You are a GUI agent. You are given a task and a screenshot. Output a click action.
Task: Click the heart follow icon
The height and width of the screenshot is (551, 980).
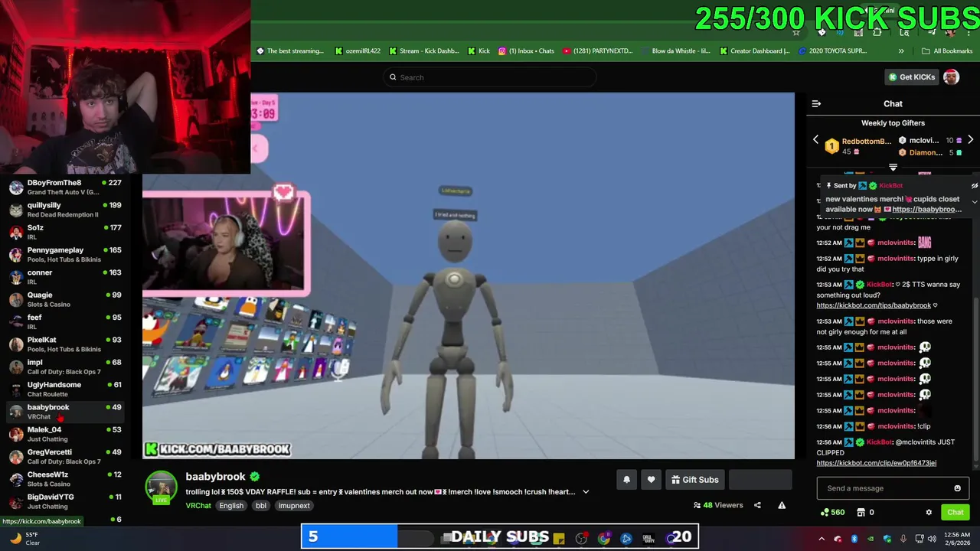coord(651,480)
